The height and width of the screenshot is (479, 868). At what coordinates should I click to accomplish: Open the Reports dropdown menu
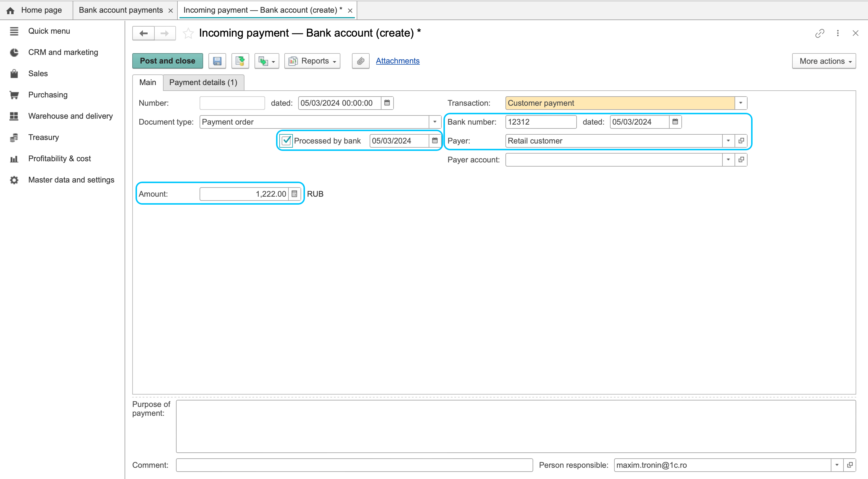[312, 61]
